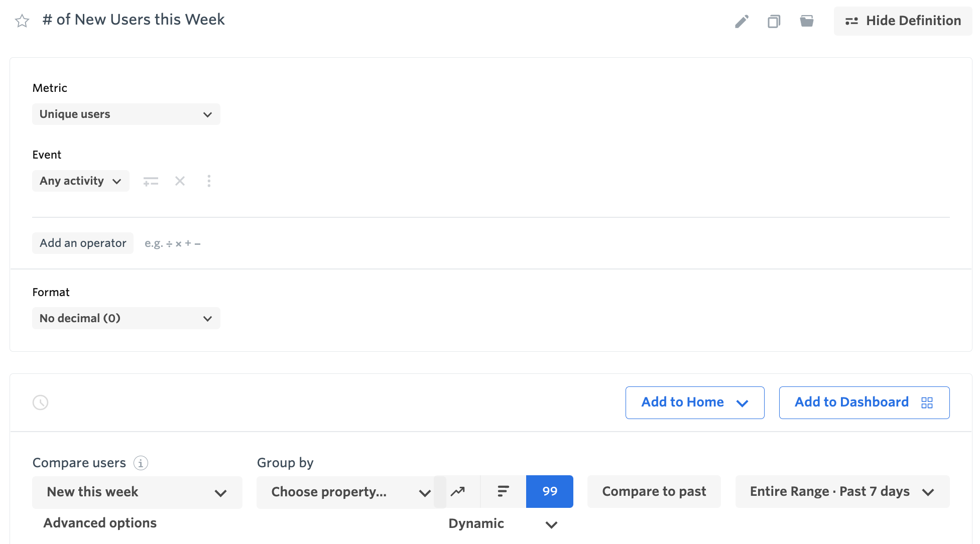The width and height of the screenshot is (980, 544).
Task: Open the Unique users metric dropdown
Action: click(126, 114)
